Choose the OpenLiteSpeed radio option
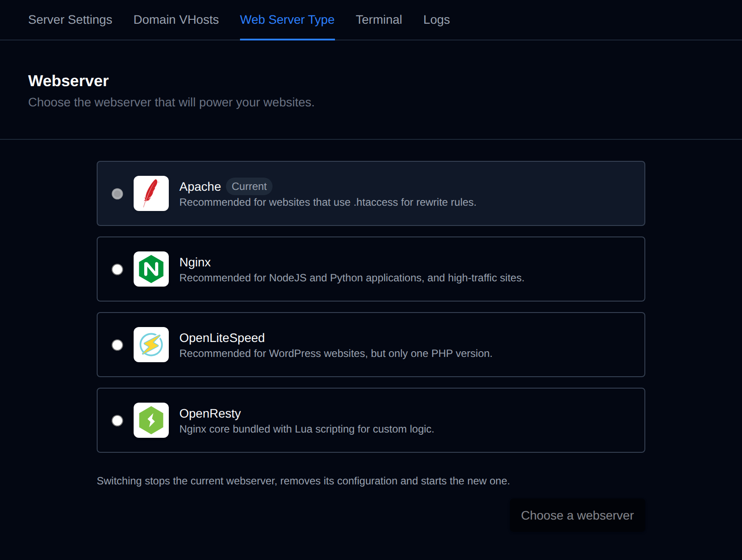This screenshot has width=742, height=560. click(x=117, y=345)
